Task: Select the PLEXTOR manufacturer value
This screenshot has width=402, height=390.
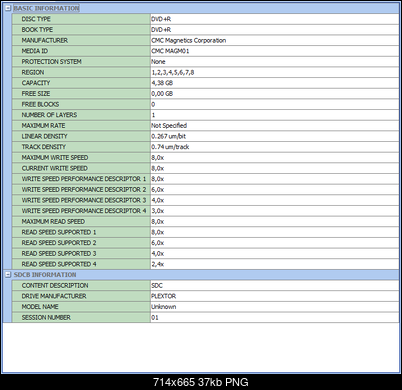Action: click(x=164, y=296)
